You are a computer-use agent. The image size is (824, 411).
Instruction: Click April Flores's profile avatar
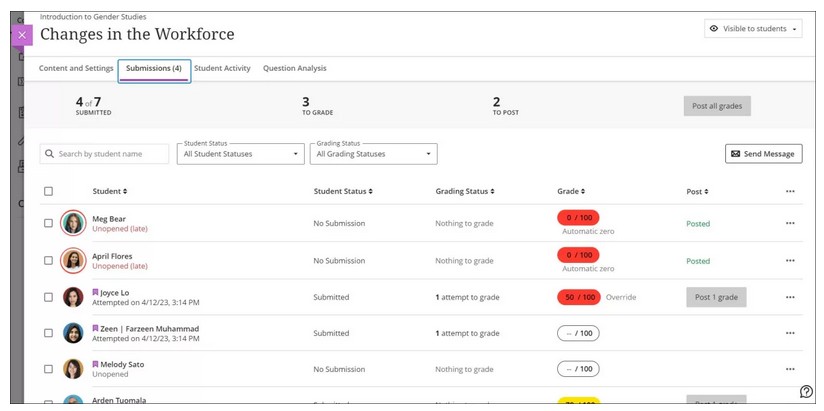pyautogui.click(x=73, y=260)
